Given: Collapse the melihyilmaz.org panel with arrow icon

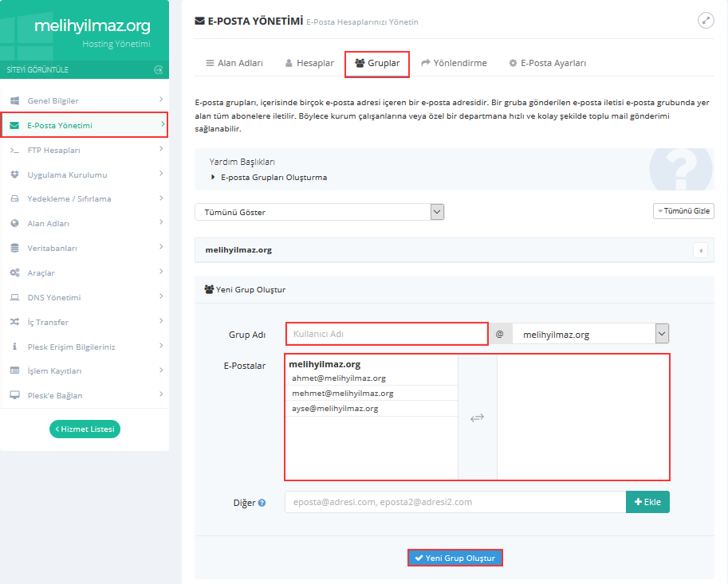Looking at the screenshot, I should (x=701, y=250).
